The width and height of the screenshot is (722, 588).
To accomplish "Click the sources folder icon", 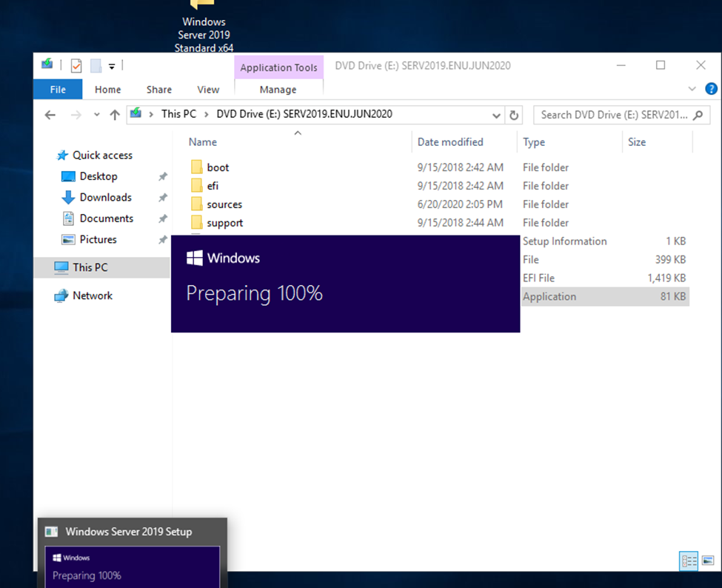I will coord(196,204).
